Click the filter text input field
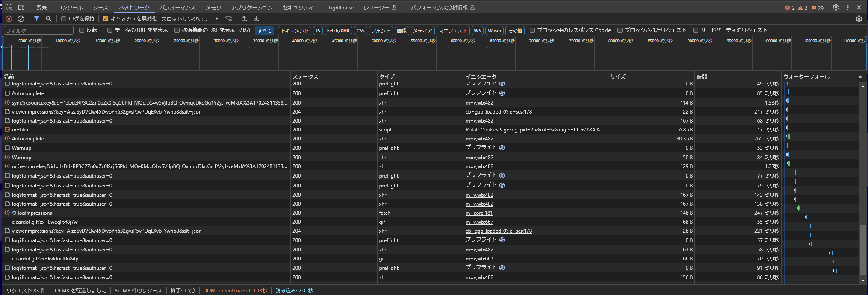 (x=38, y=31)
